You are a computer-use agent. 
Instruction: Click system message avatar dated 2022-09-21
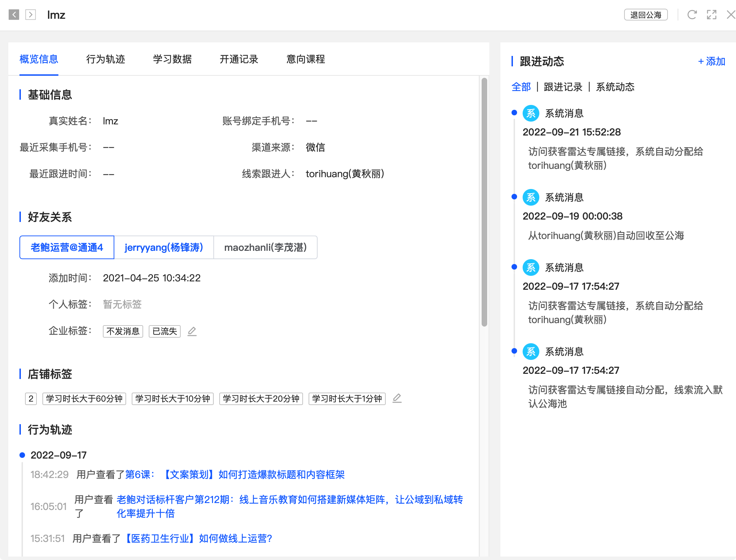tap(531, 113)
